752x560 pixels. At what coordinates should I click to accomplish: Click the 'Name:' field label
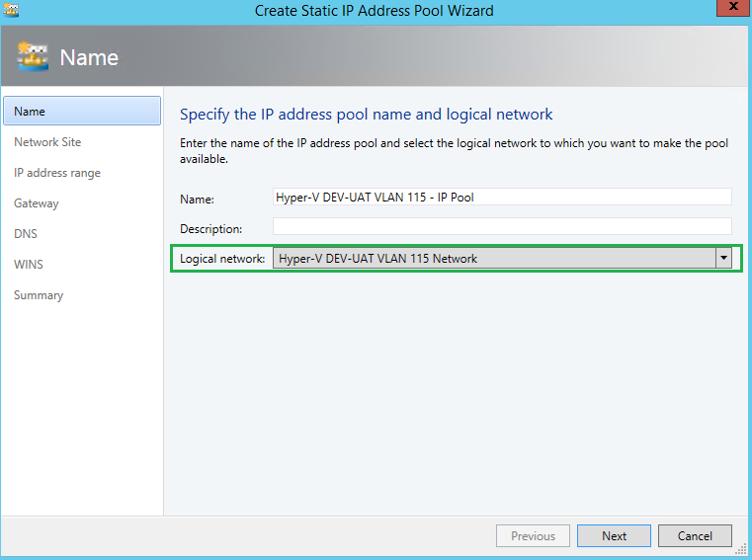coord(197,199)
